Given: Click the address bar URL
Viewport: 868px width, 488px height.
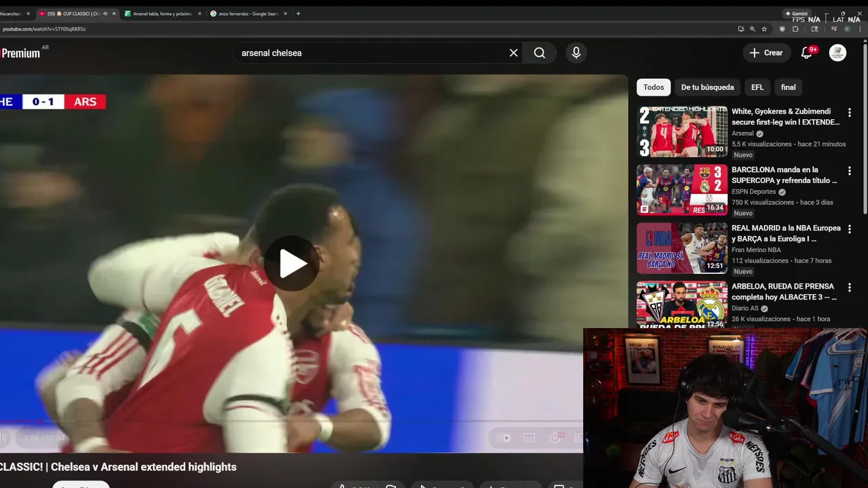Looking at the screenshot, I should point(44,29).
